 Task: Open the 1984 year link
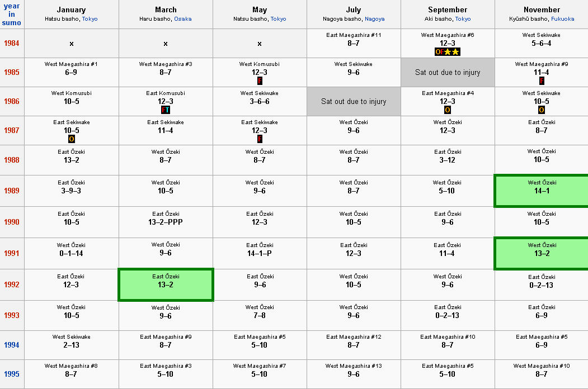coord(11,43)
